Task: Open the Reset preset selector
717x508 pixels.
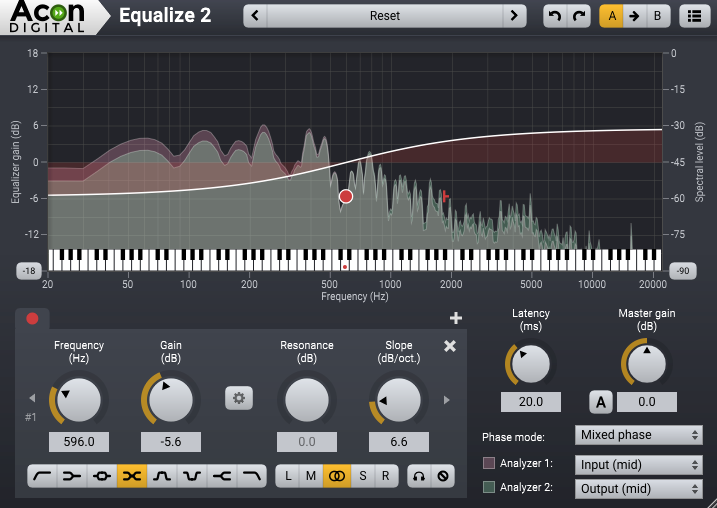Action: (x=385, y=16)
